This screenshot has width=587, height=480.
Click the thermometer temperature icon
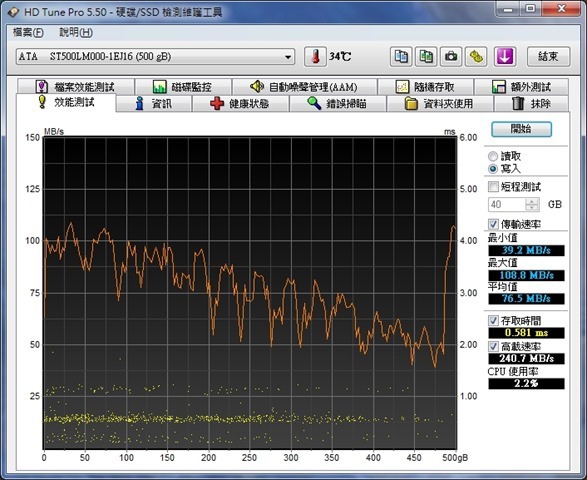pyautogui.click(x=315, y=57)
